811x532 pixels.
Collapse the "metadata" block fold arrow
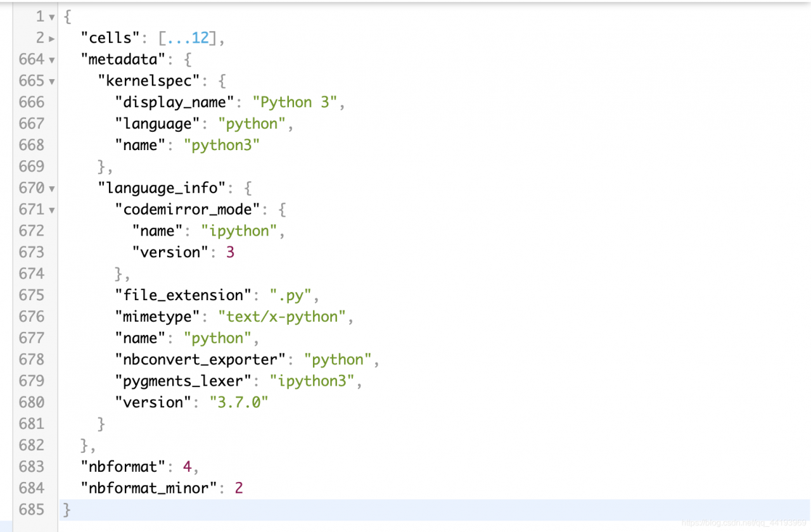(x=52, y=60)
